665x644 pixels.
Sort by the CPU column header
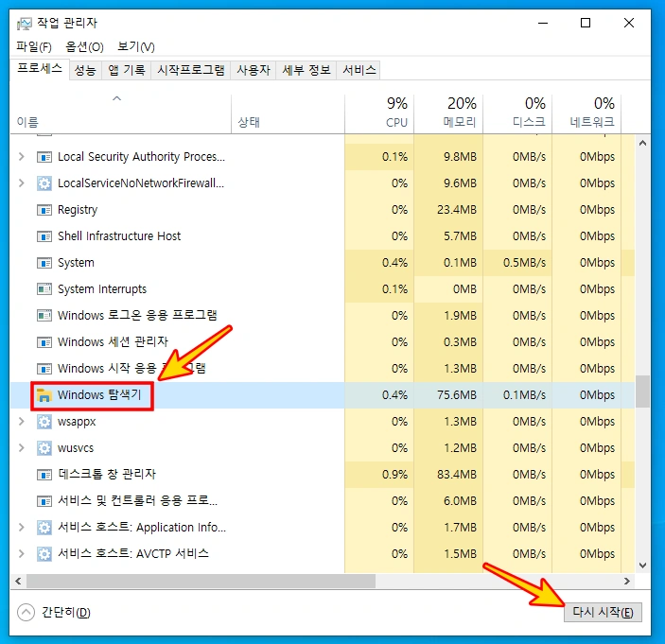click(x=379, y=113)
